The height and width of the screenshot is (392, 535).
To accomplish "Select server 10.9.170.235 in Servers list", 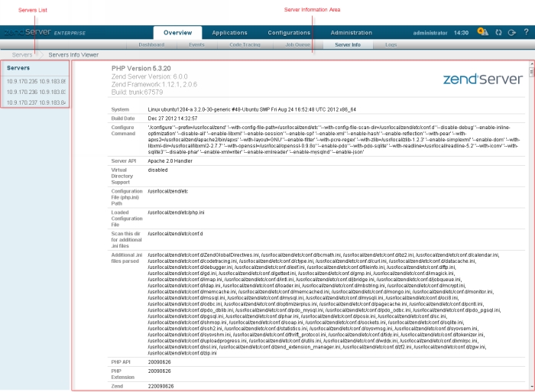I will click(x=36, y=81).
